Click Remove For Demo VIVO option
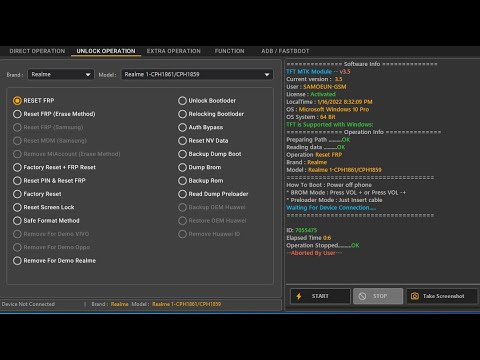The height and width of the screenshot is (360, 480). click(x=51, y=234)
